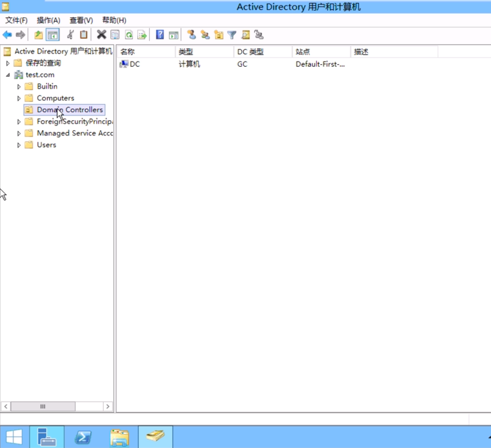Delete the selected object with X icon
Screen dimensions: 491x448
[x=101, y=35]
